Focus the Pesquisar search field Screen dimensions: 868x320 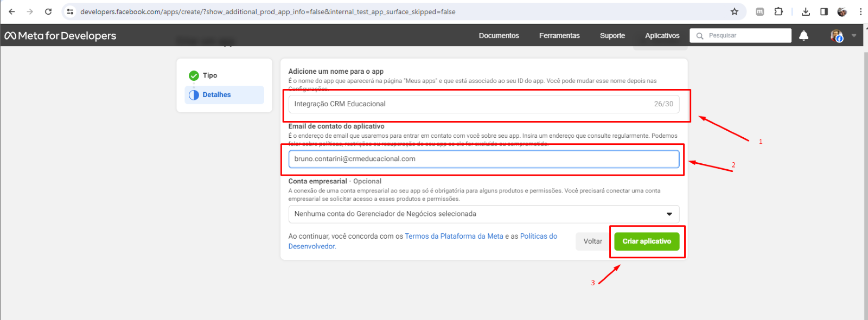[x=741, y=36]
